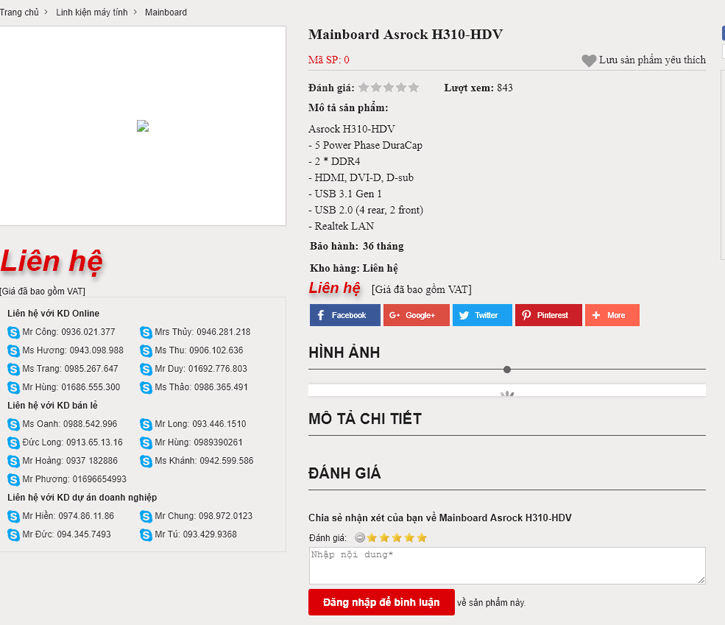725x625 pixels.
Task: Click Skype icon beside Ms Hương
Action: [x=13, y=350]
